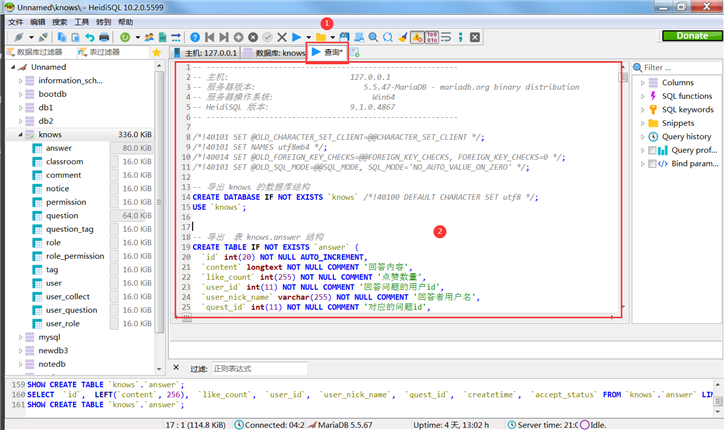Click the print icon

point(104,37)
